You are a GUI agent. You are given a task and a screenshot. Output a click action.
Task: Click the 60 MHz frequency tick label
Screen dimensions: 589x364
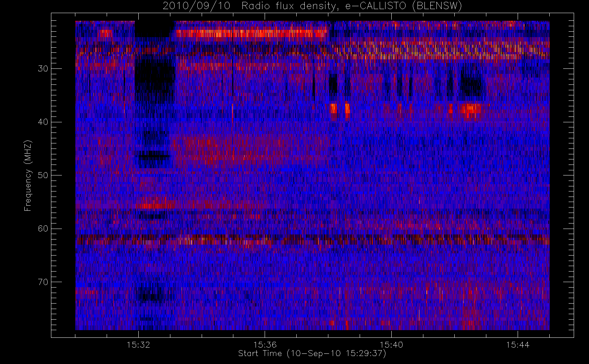pyautogui.click(x=43, y=229)
